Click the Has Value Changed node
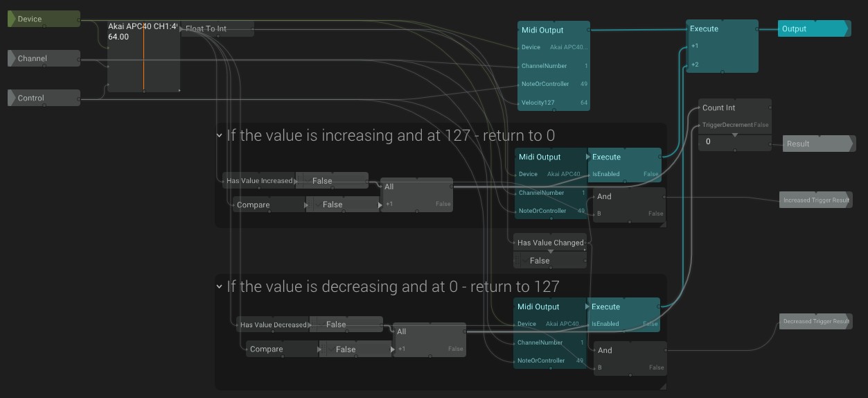The image size is (868, 398). 551,243
